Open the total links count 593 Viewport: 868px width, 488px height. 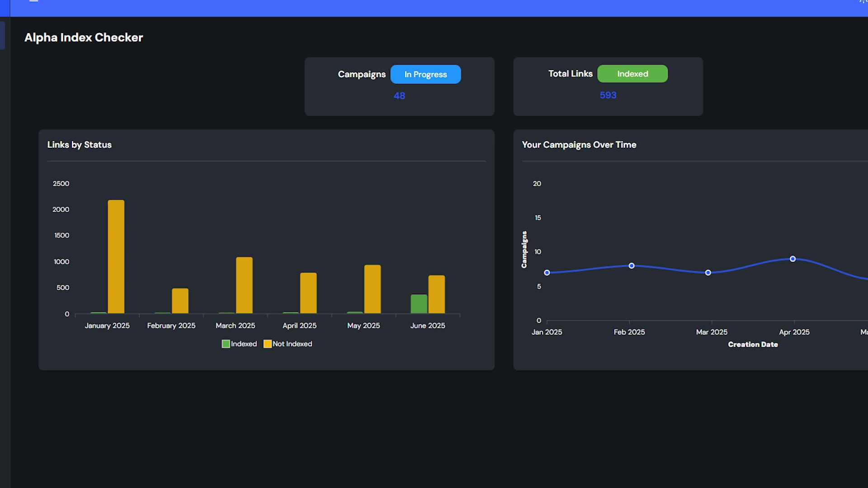click(x=608, y=95)
